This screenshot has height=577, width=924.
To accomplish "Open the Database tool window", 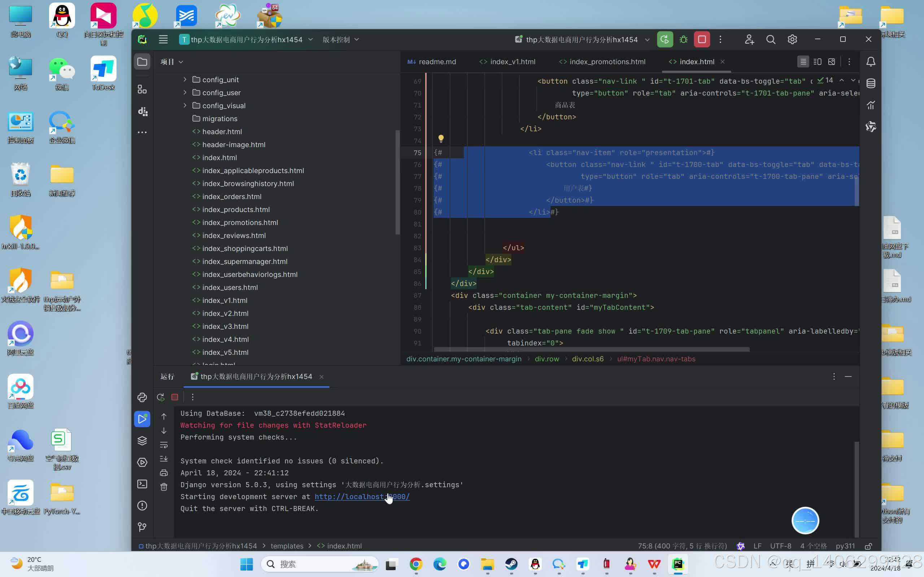I will (871, 83).
